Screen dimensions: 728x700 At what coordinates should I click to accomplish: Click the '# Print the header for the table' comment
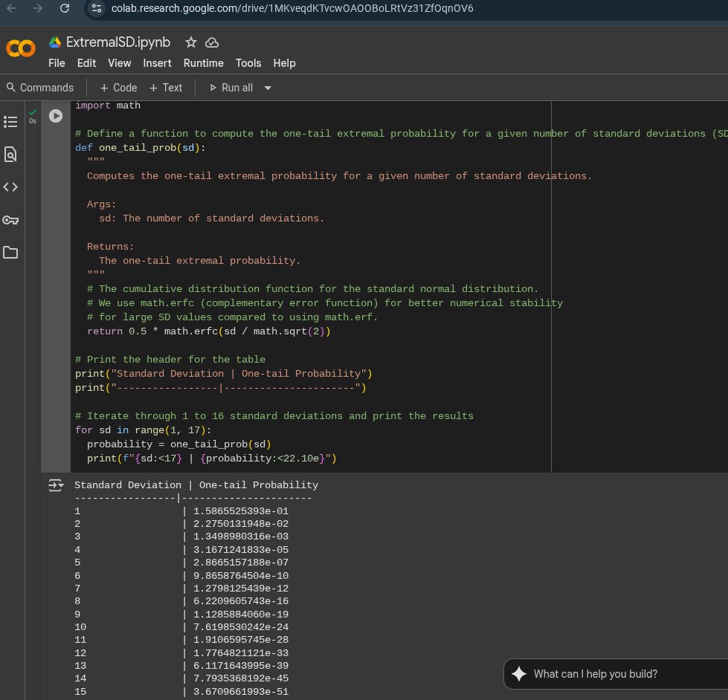tap(170, 360)
